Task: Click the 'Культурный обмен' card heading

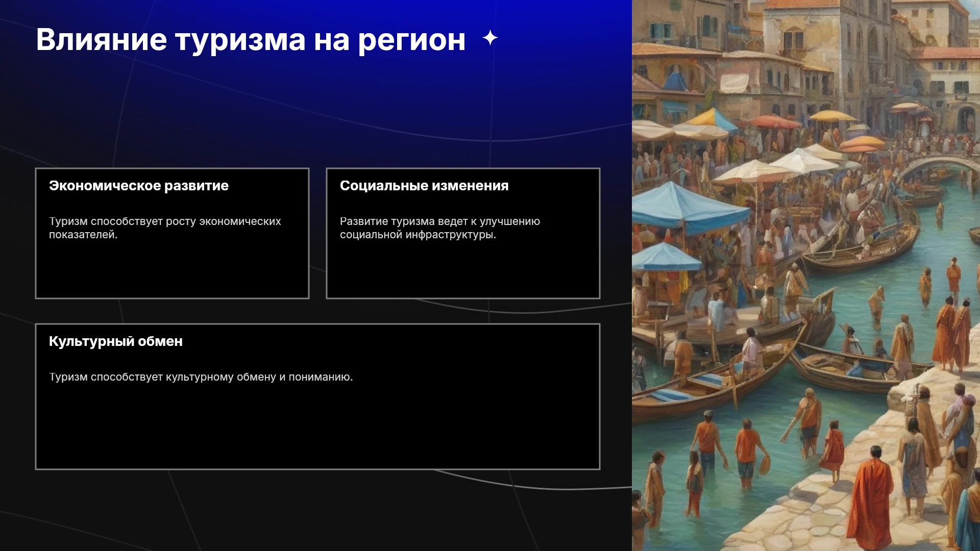Action: click(116, 341)
